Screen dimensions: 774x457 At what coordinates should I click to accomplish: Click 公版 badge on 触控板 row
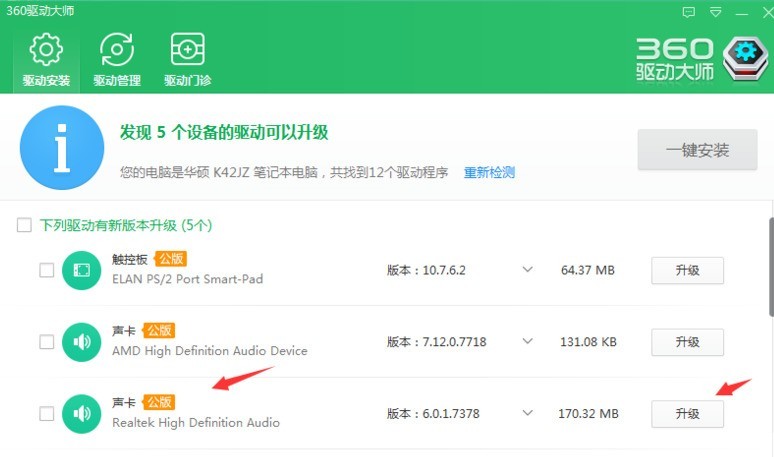[171, 259]
